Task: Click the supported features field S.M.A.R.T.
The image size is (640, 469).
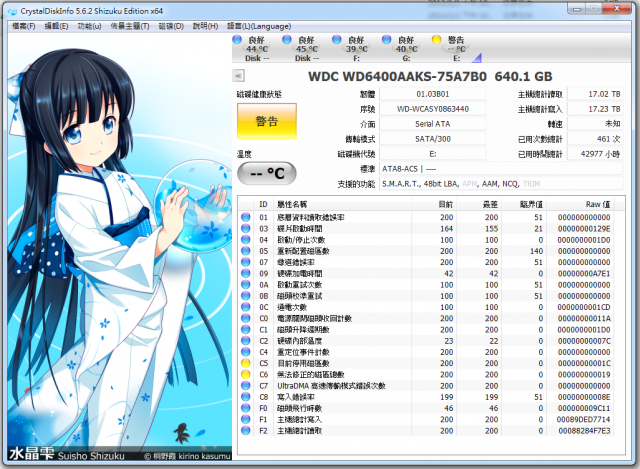Action: (x=501, y=184)
